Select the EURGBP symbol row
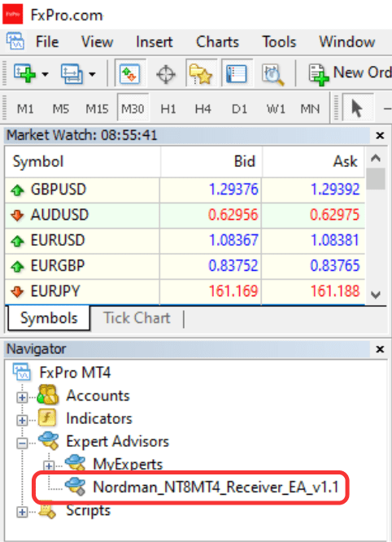The height and width of the screenshot is (542, 392). click(185, 266)
